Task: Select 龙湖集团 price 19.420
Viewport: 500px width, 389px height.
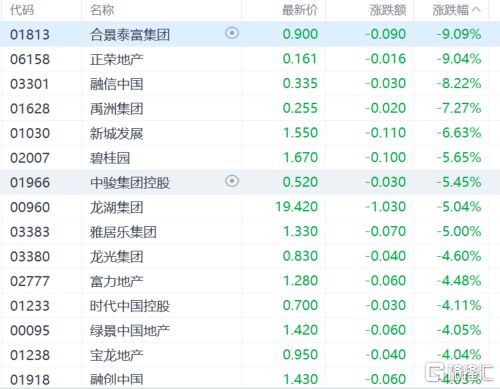Action: tap(297, 207)
